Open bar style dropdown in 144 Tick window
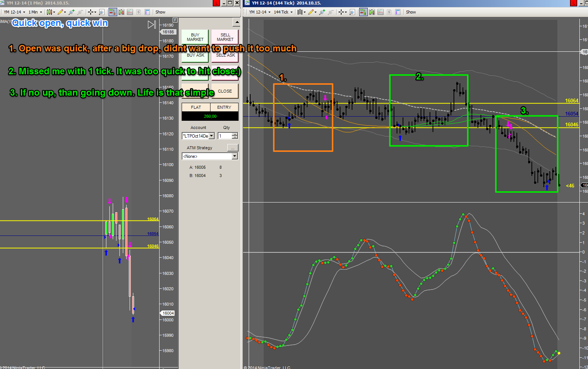588x369 pixels. click(301, 12)
